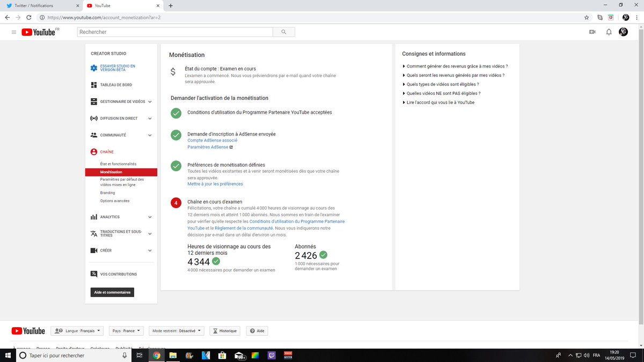Viewport: 644px width, 362px height.
Task: Expand the Analytics section chevron
Action: point(150,217)
